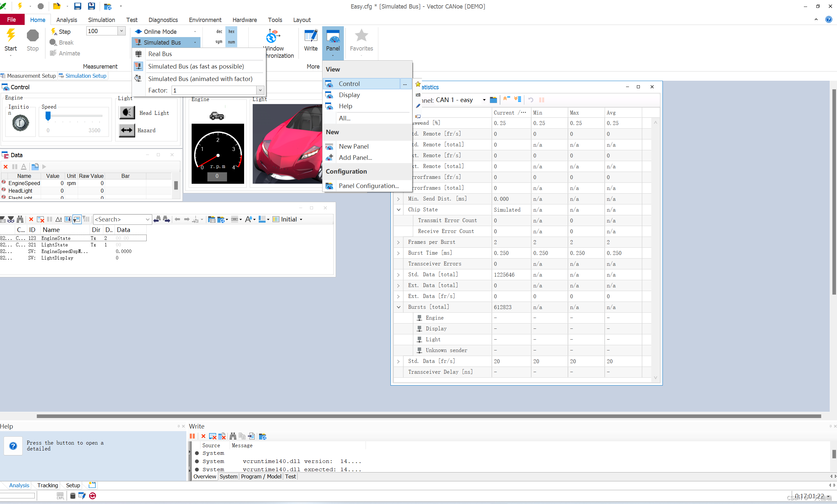The image size is (837, 504).
Task: Click the CAPL icon in status bar
Action: [60, 496]
